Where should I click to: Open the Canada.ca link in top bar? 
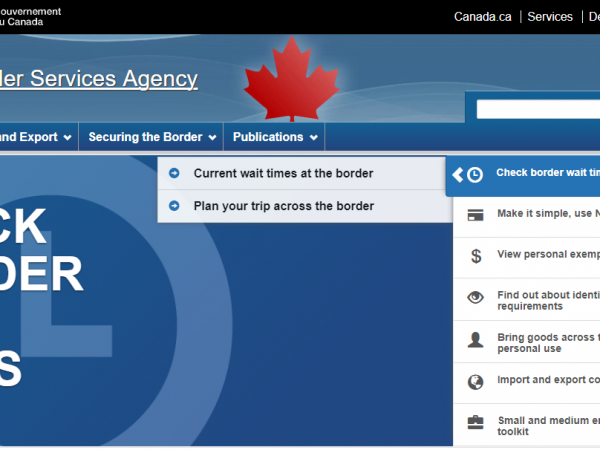483,17
